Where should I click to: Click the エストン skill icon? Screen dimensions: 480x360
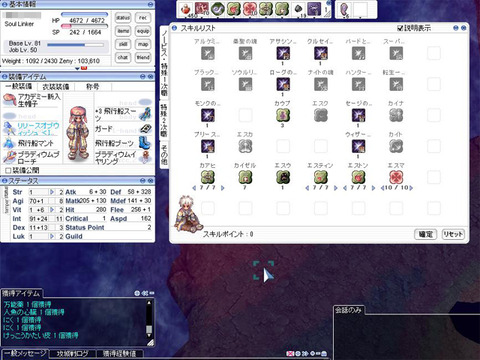(358, 177)
